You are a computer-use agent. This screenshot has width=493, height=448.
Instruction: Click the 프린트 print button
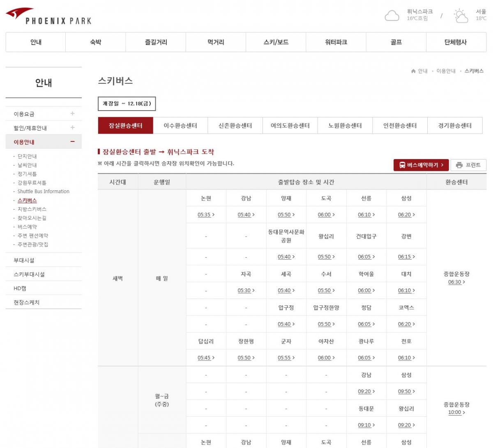pos(468,165)
